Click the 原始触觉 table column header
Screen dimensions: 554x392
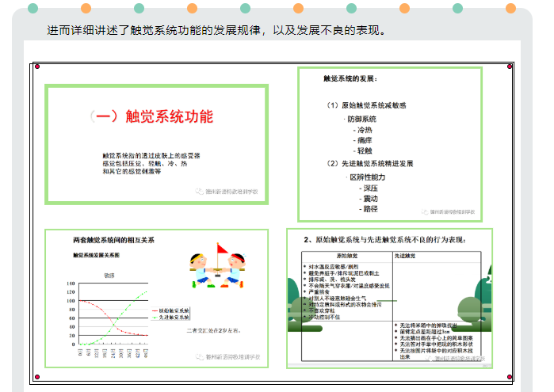pos(347,257)
